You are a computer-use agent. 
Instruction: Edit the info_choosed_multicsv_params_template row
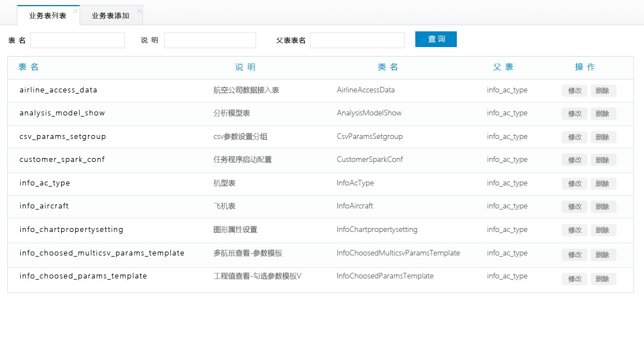pos(574,255)
